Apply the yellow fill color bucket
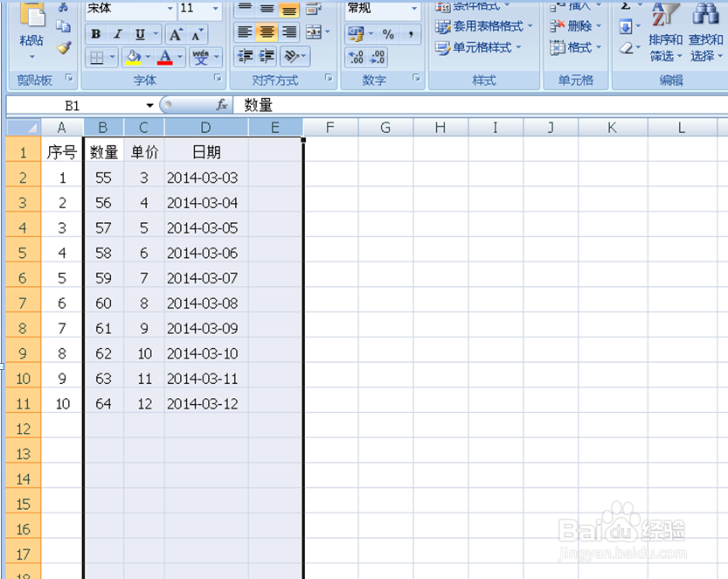The height and width of the screenshot is (579, 728). (133, 58)
